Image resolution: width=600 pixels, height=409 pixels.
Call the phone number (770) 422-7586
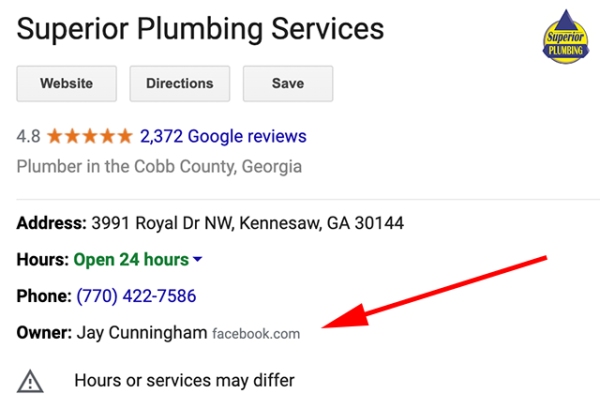click(136, 296)
